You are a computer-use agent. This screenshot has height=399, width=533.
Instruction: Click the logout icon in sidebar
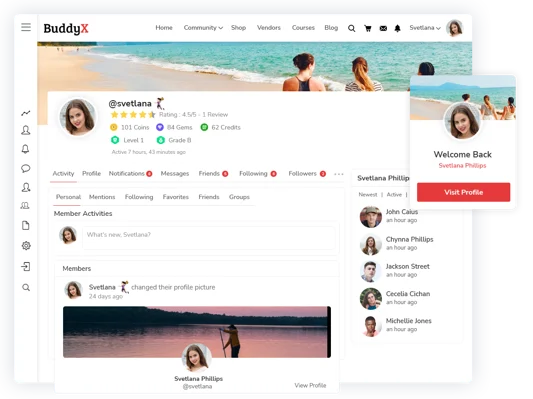26,266
